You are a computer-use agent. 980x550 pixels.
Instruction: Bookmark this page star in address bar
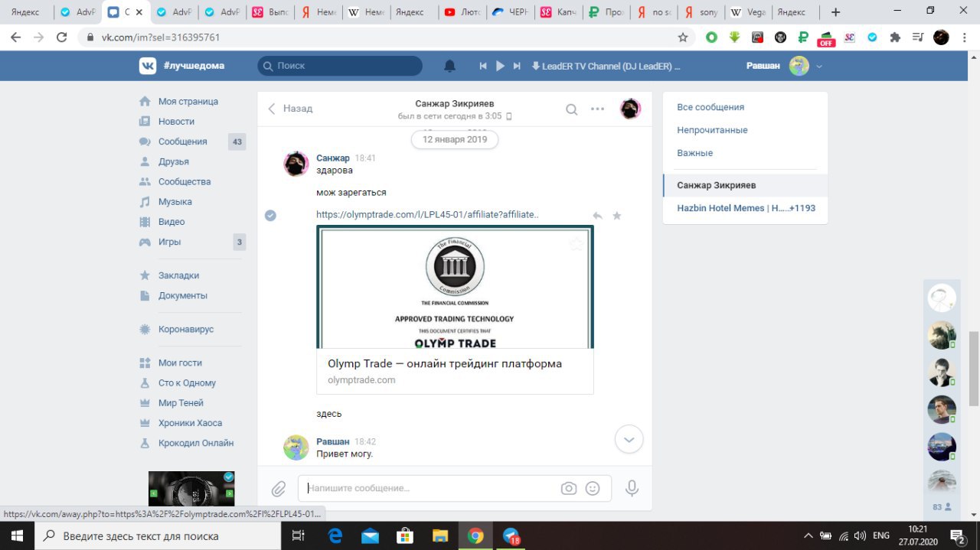click(x=682, y=37)
